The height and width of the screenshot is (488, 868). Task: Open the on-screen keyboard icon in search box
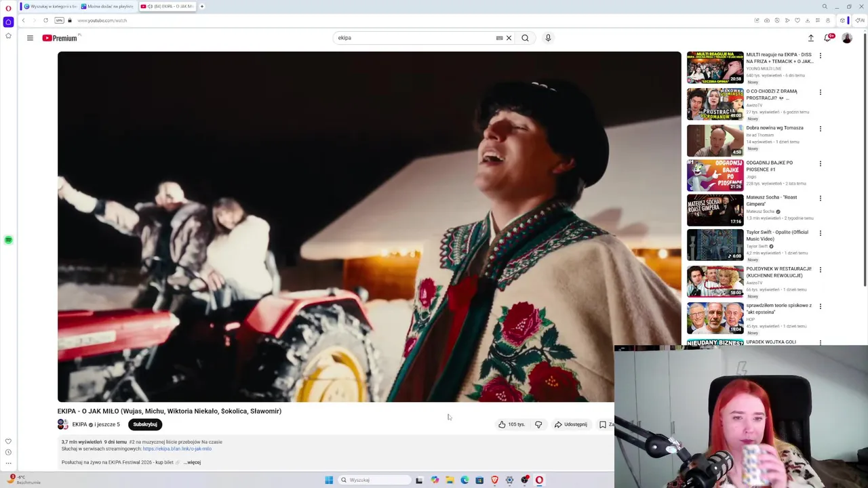[x=499, y=38]
